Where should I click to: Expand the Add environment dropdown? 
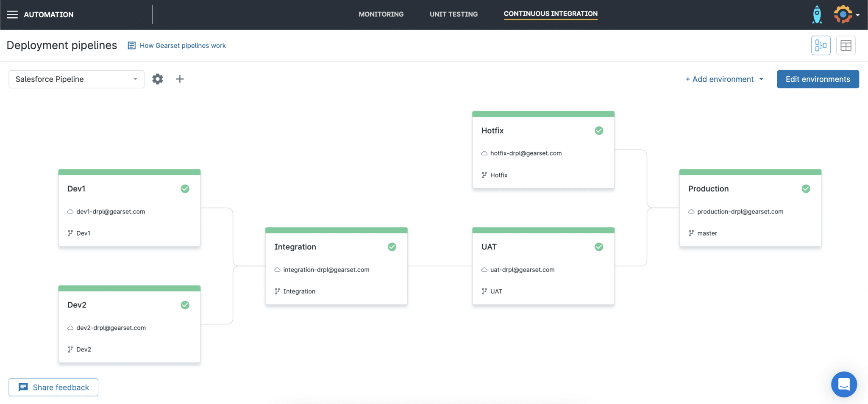(x=724, y=79)
